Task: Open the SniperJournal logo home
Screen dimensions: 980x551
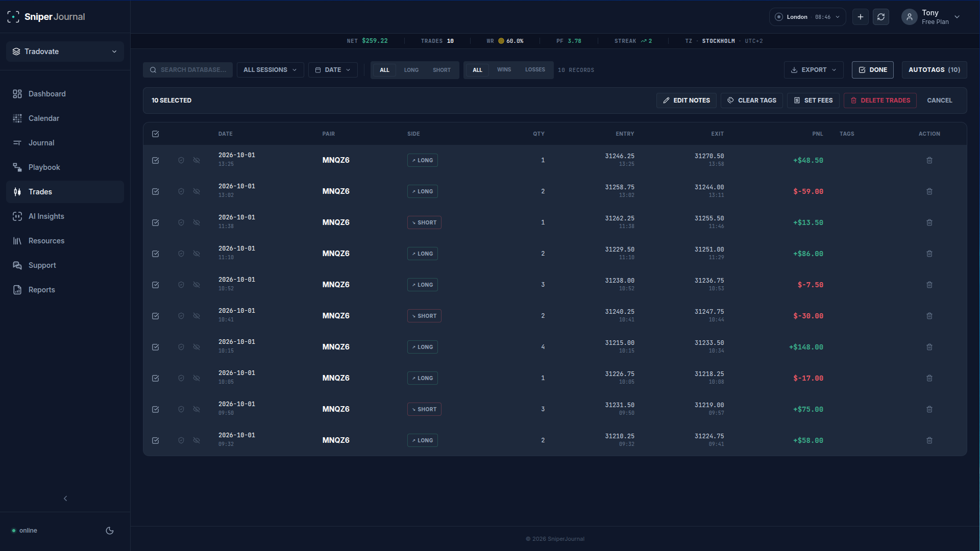Action: pyautogui.click(x=46, y=17)
